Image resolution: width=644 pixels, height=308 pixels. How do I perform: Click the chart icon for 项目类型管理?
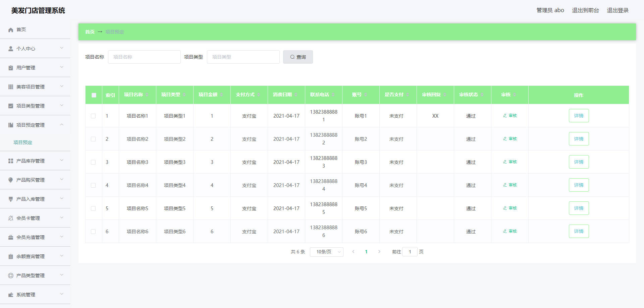pos(11,106)
